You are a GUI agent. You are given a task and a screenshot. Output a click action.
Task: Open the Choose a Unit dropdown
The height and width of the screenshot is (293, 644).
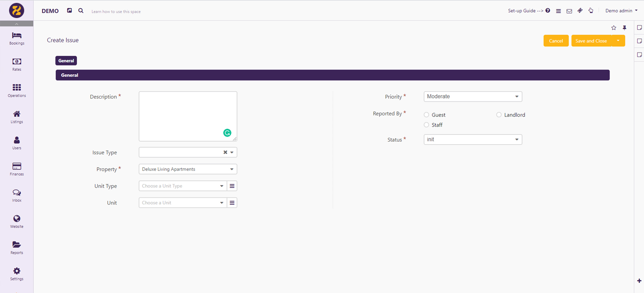[x=183, y=202]
